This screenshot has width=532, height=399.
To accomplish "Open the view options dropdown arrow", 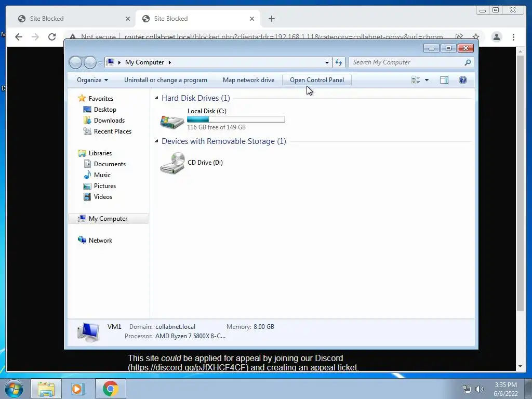I will point(427,80).
